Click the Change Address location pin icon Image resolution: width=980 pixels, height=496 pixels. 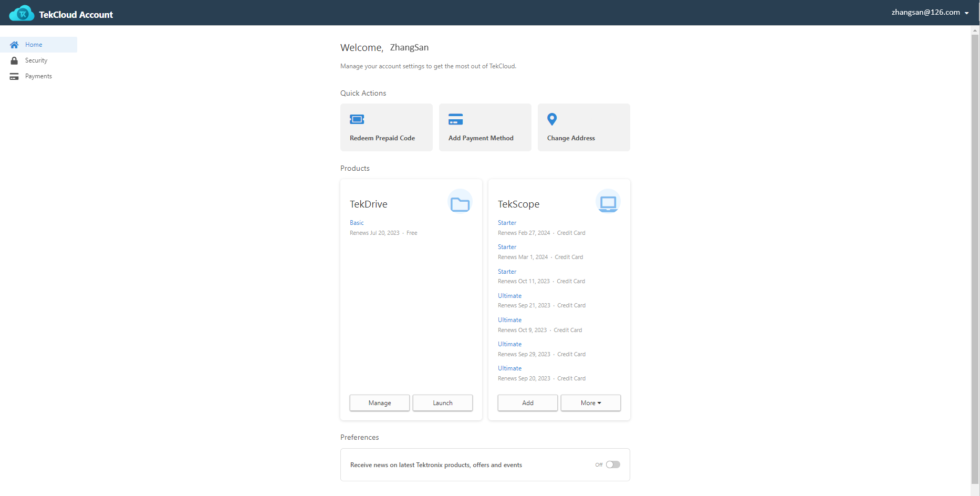tap(552, 119)
